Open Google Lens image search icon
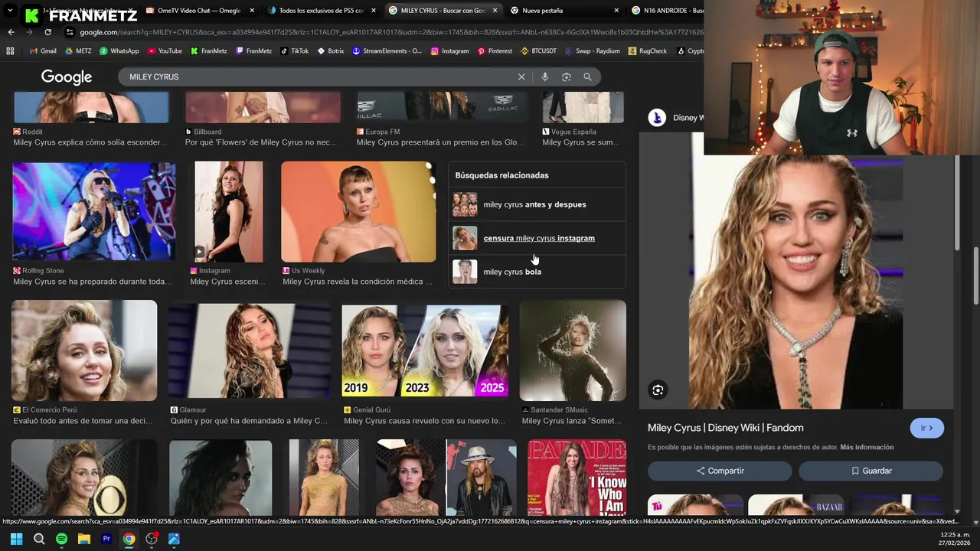The height and width of the screenshot is (551, 980). (566, 77)
